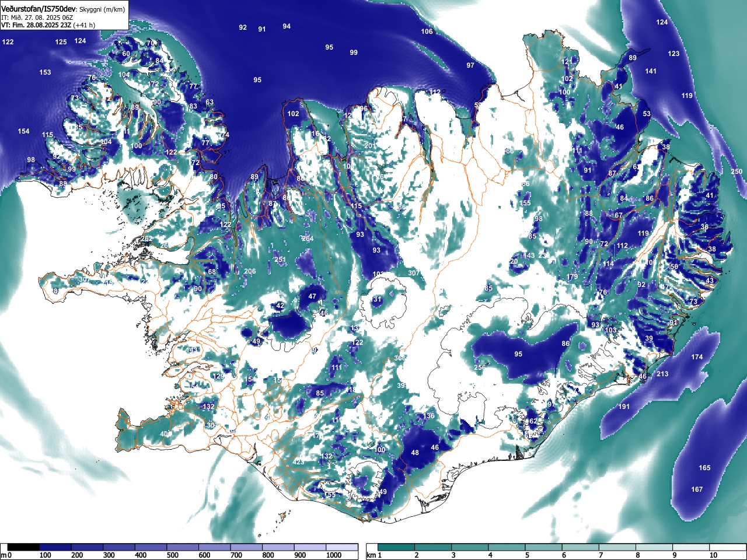Click the 'IT: Mið. 27. 08. 2025 06Z' line
Image resolution: width=747 pixels, height=560 pixels.
point(37,17)
